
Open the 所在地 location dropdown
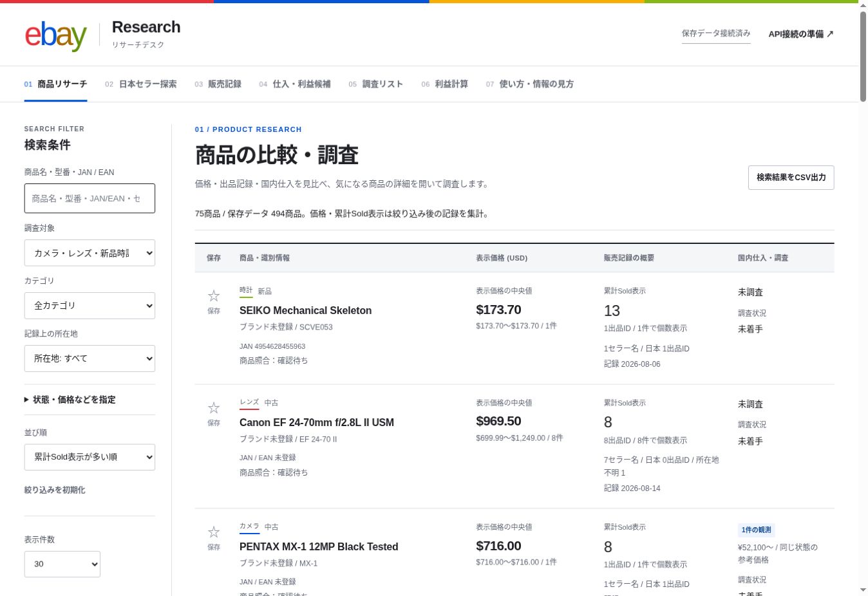point(90,359)
